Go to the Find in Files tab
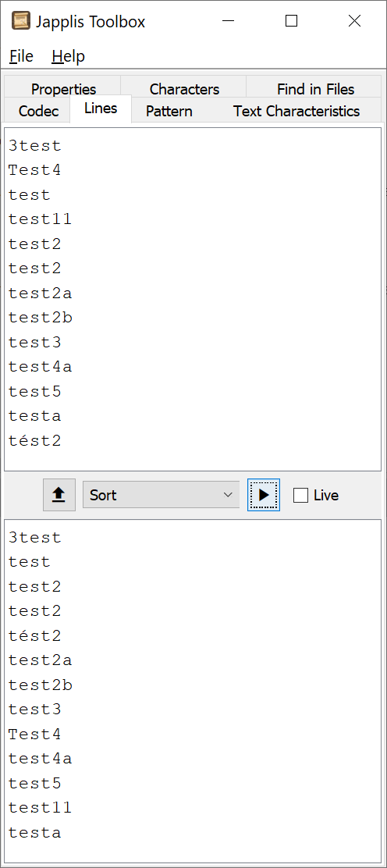 315,88
